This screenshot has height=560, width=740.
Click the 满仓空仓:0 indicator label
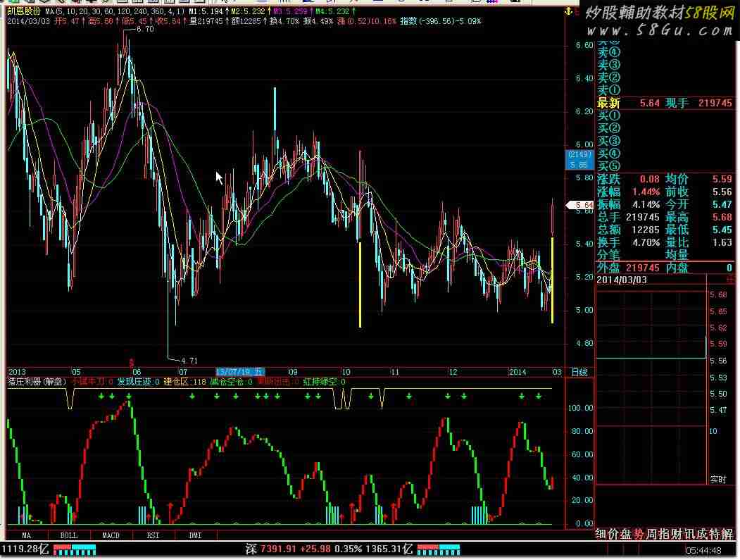point(231,382)
